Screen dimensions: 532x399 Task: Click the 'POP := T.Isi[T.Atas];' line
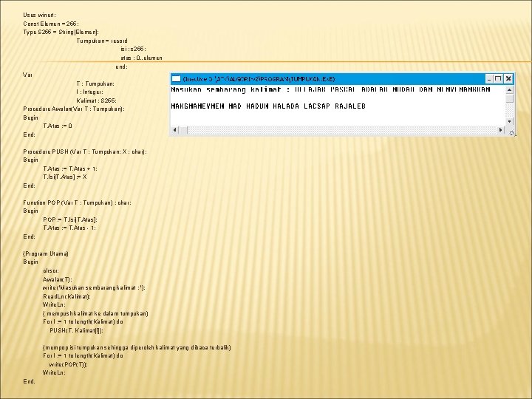coord(70,219)
